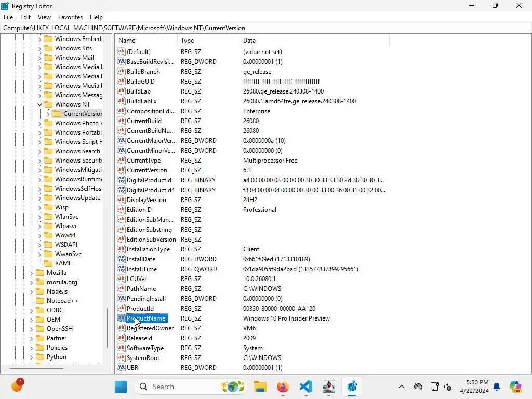Image resolution: width=532 pixels, height=399 pixels.
Task: Click the DWORD icon for BaseBuildRevision
Action: [x=122, y=61]
